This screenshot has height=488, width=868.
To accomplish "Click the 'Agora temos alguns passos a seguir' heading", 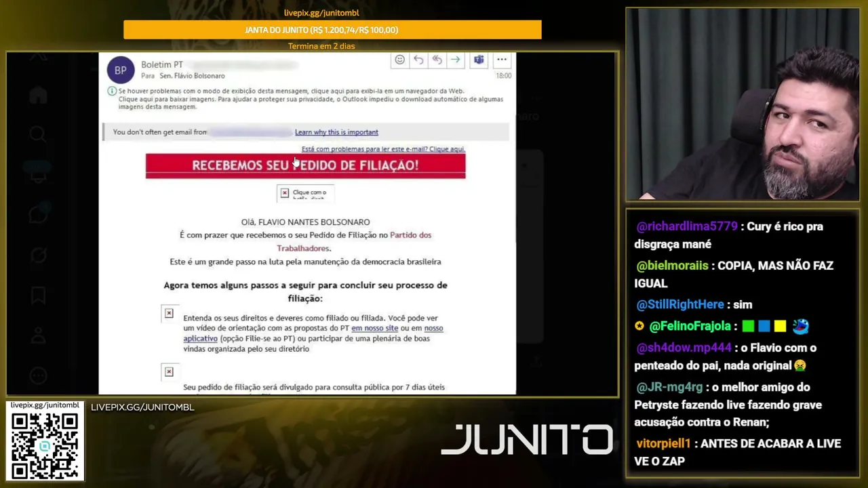I will pos(305,291).
